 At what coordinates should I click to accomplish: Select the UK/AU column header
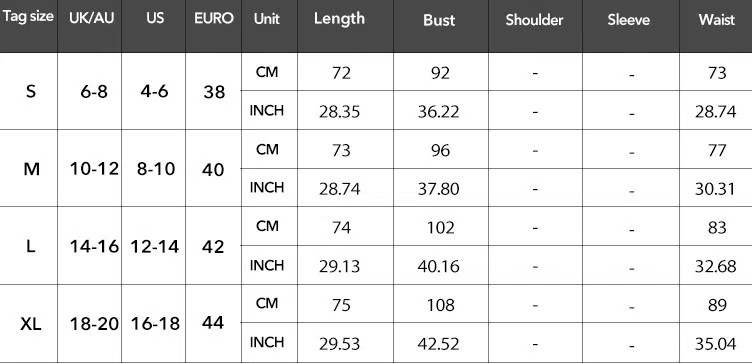pyautogui.click(x=92, y=18)
